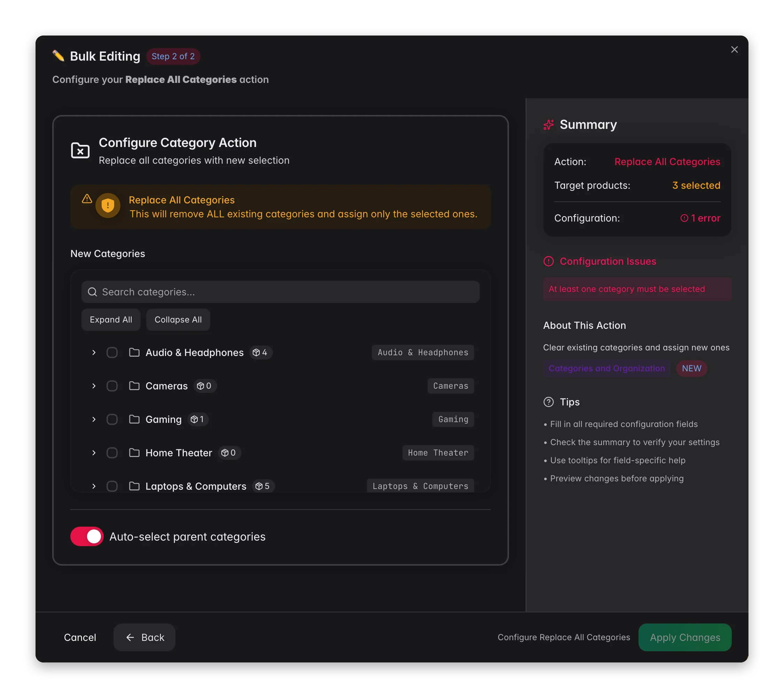Click the folder icon for Audio & Headphones
The width and height of the screenshot is (784, 698).
134,352
